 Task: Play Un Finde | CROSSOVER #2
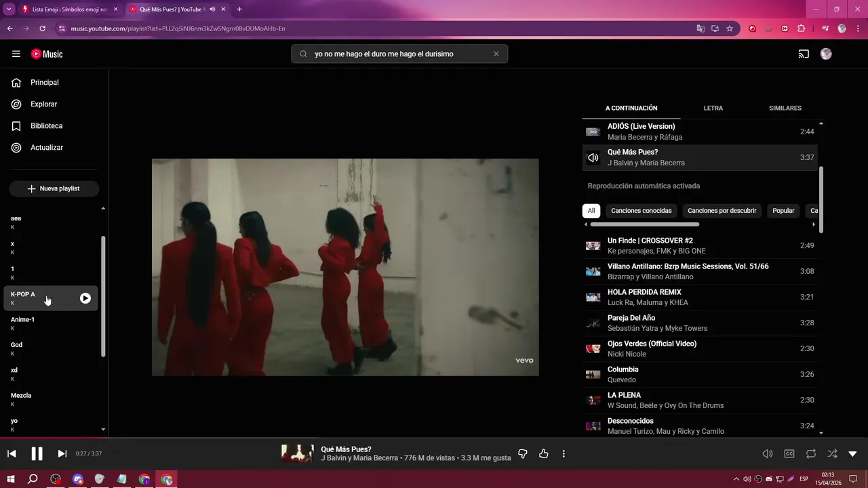tap(700, 245)
